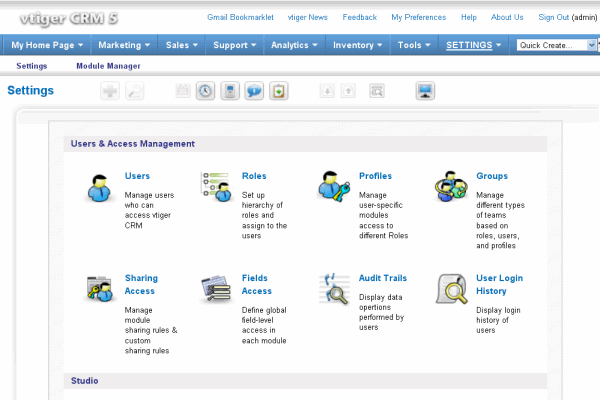Open the calculator toolbar icon
The image size is (600, 400).
[230, 91]
